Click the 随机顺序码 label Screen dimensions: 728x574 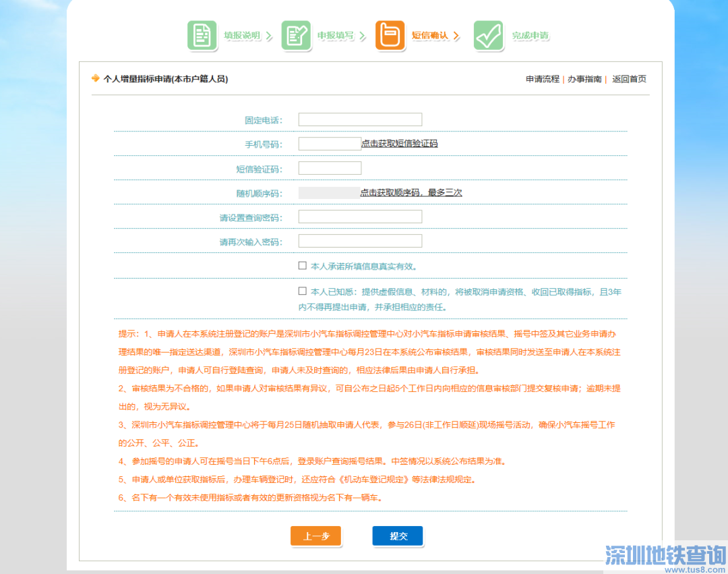(259, 193)
